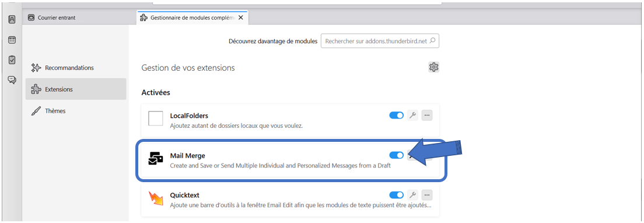Open the Address Book from the left sidebar
Image resolution: width=644 pixels, height=223 pixels.
(x=12, y=19)
